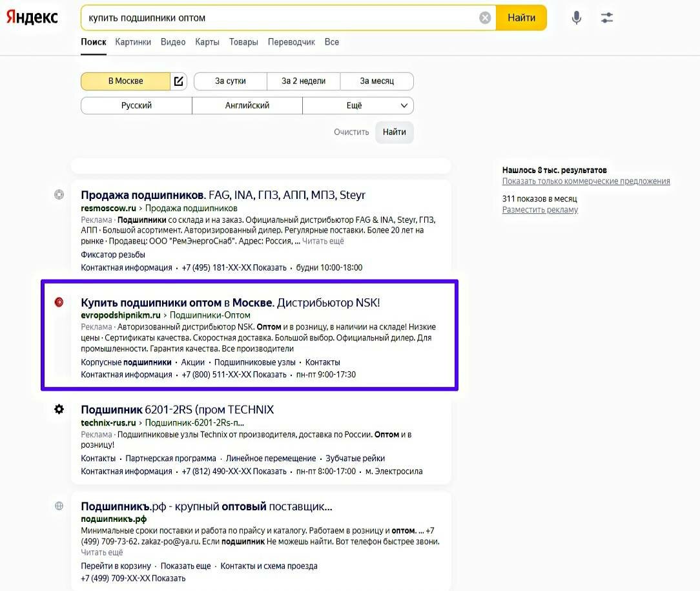Enable the 'Русский' language filter
Viewport: 700px width, 591px height.
(x=136, y=105)
